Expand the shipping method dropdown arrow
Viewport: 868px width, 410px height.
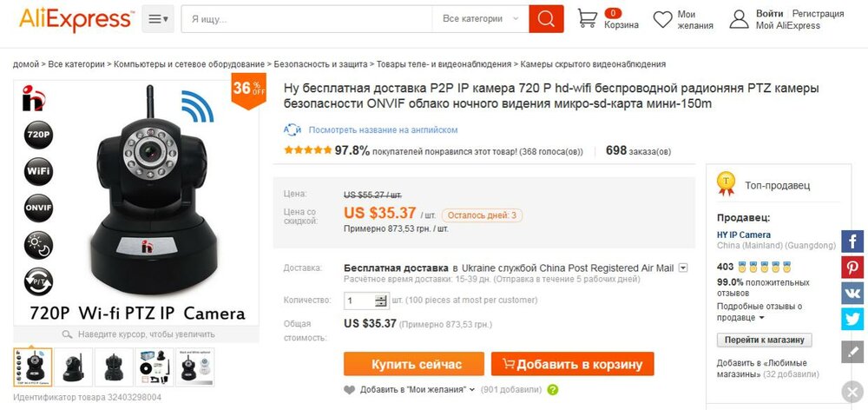683,268
